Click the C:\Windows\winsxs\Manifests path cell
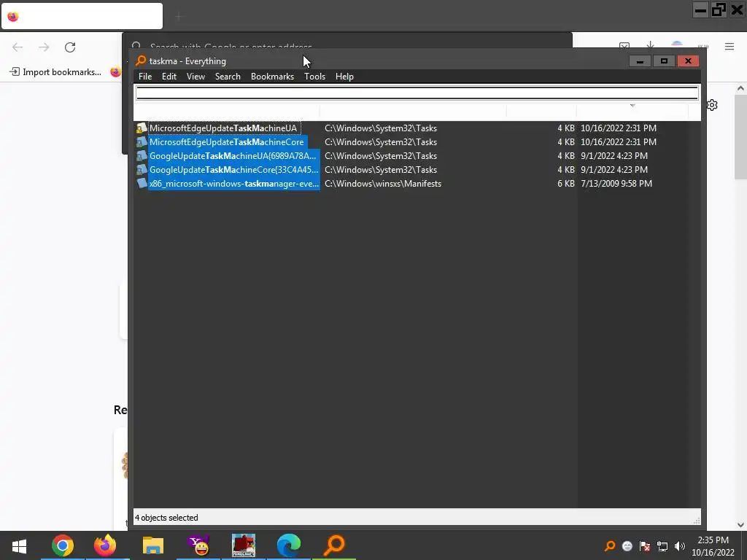The image size is (747, 560). click(x=382, y=183)
